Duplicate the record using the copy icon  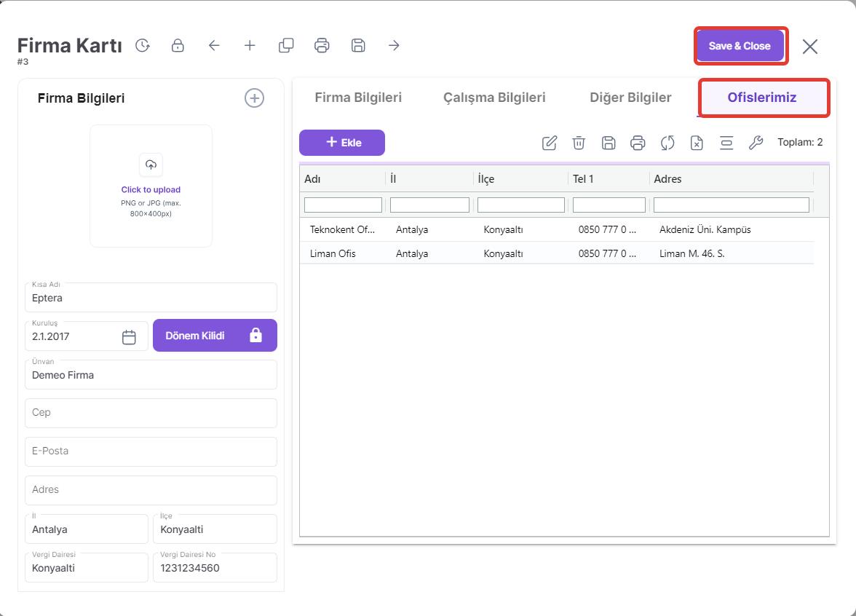pyautogui.click(x=286, y=46)
